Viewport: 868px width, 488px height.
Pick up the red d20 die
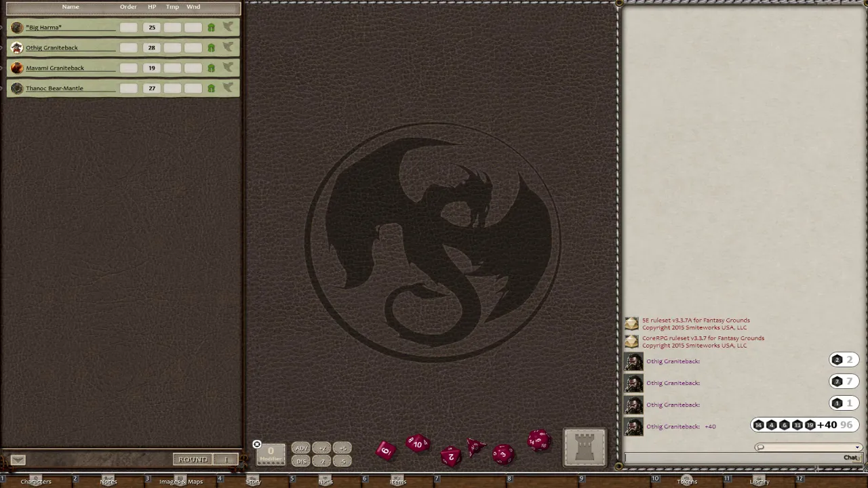538,441
